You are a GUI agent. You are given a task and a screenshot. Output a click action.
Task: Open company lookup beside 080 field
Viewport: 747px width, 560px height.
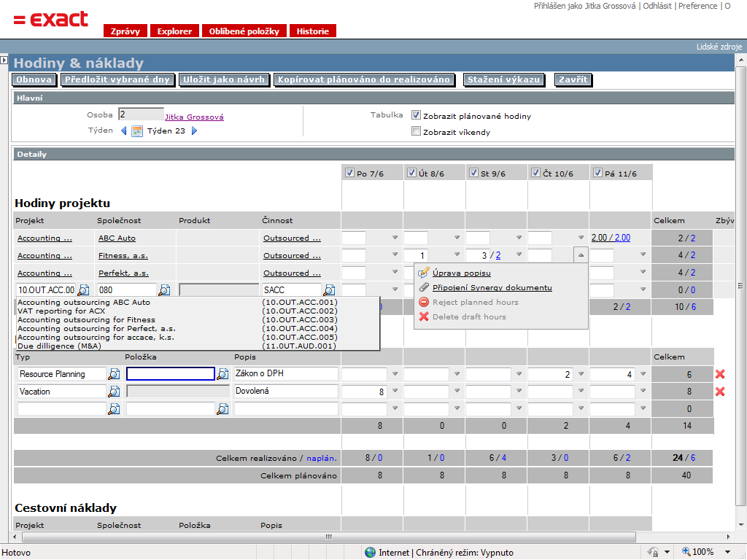(x=164, y=289)
